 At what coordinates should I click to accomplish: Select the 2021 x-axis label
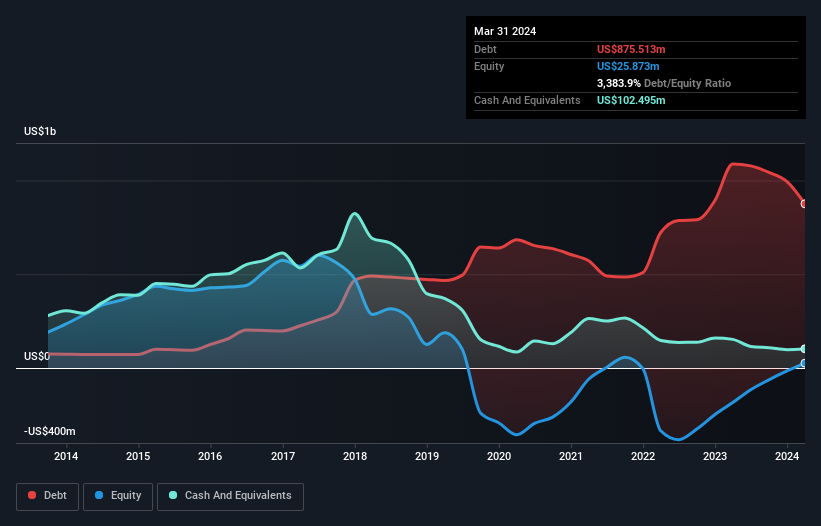(571, 456)
